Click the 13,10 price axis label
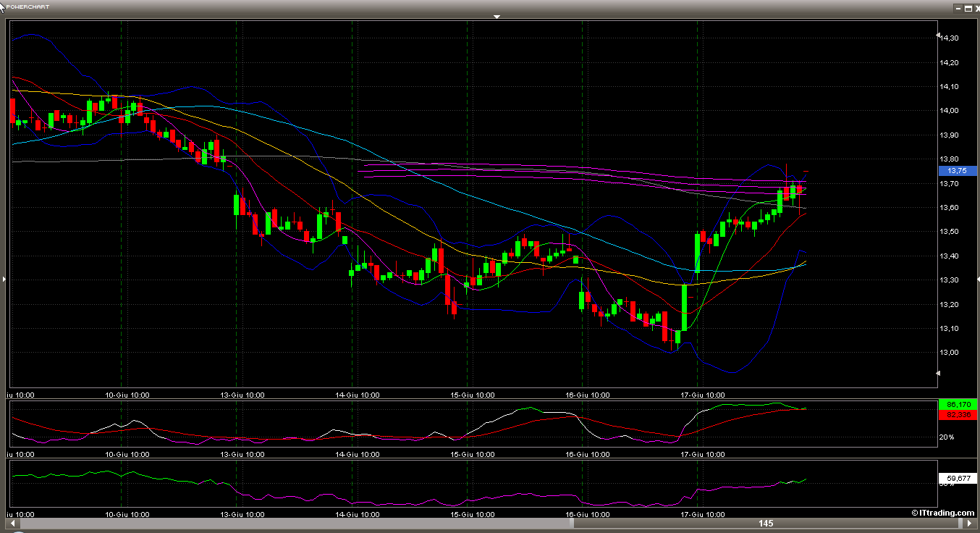Image resolution: width=980 pixels, height=533 pixels. click(949, 328)
